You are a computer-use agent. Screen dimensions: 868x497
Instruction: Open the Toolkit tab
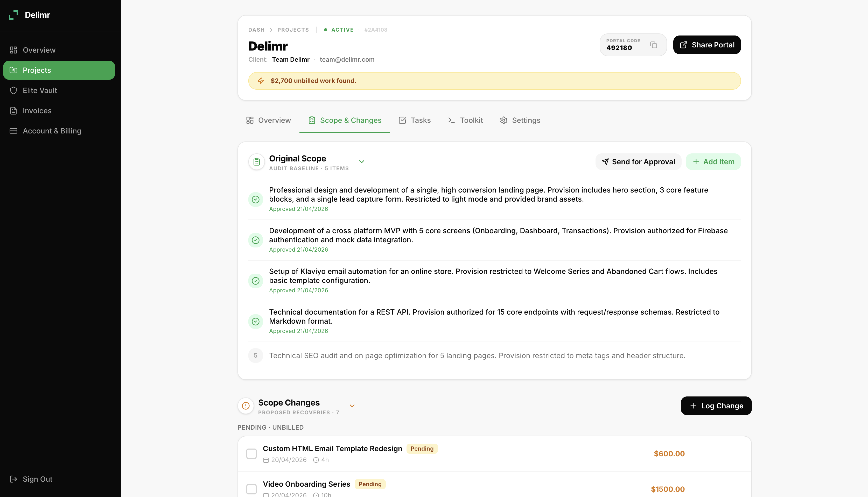(x=465, y=120)
